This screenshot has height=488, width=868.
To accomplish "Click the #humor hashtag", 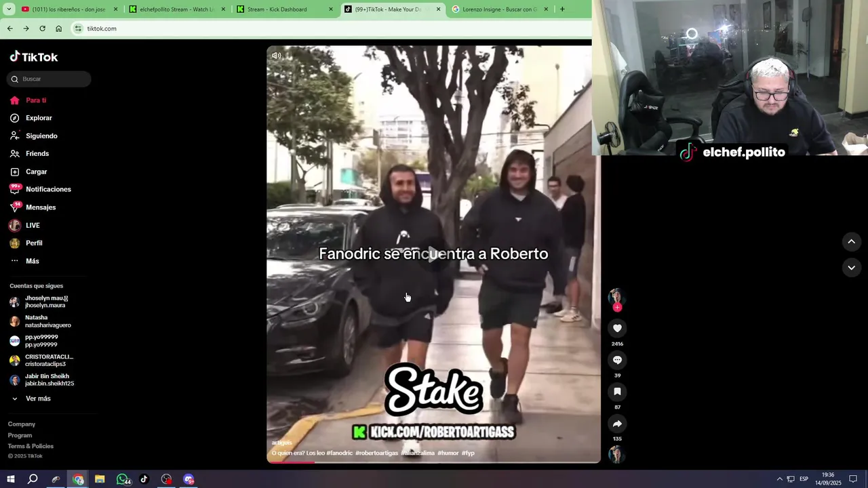I will pyautogui.click(x=448, y=453).
